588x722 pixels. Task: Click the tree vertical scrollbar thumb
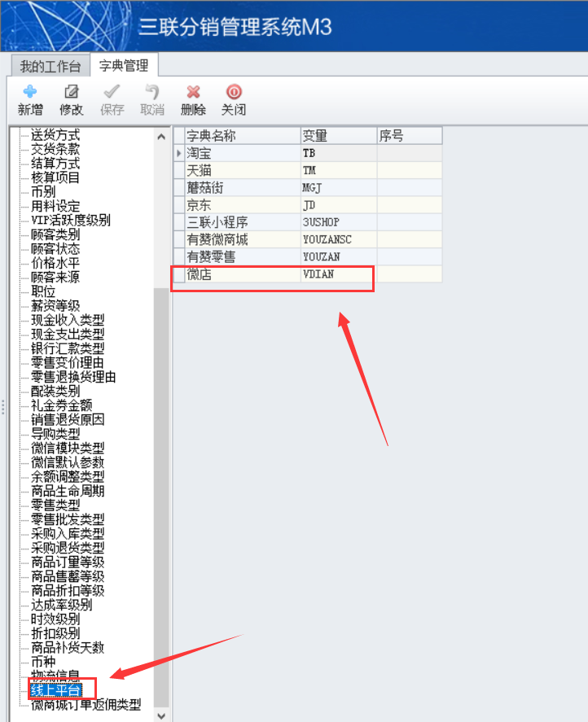click(x=161, y=497)
